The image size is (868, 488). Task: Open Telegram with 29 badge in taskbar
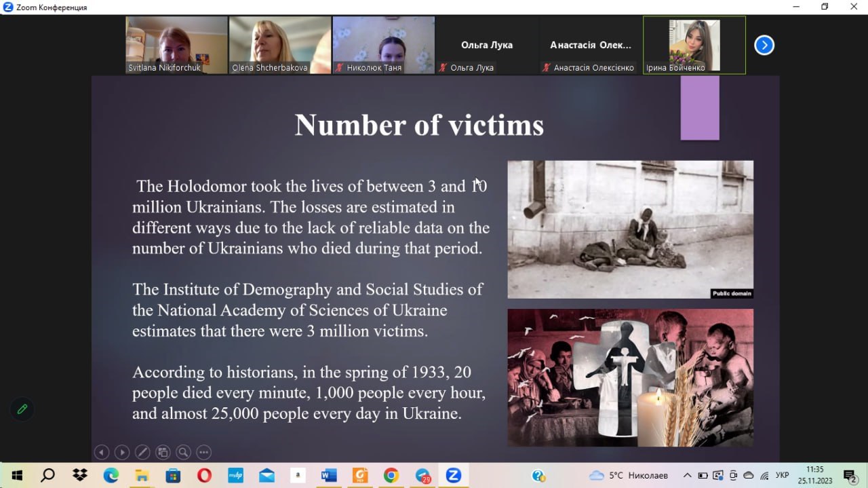pos(422,475)
